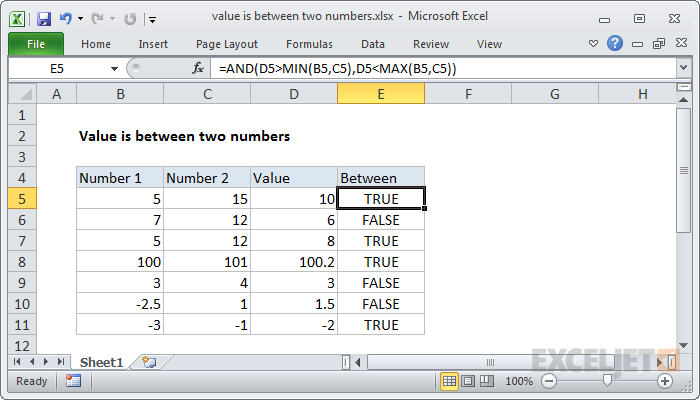Click the zoom in plus button
Image resolution: width=700 pixels, height=400 pixels.
(x=665, y=381)
